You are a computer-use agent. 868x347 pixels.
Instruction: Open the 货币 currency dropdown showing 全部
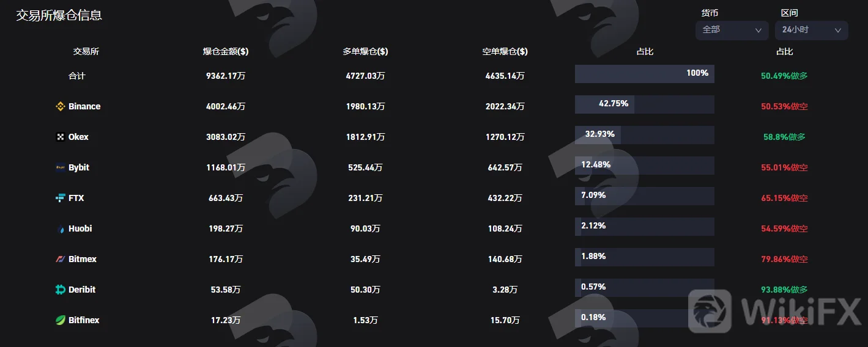coord(732,30)
